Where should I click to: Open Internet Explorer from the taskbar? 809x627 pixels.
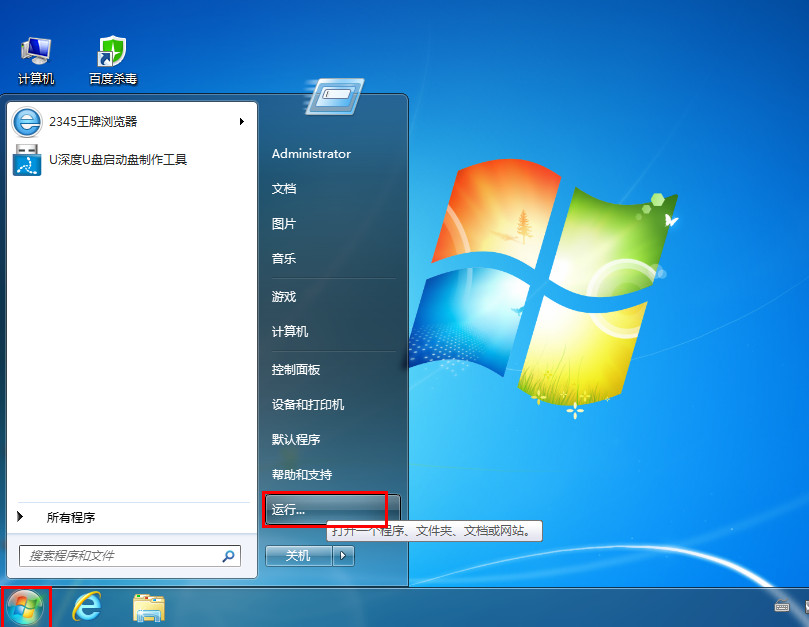point(87,606)
